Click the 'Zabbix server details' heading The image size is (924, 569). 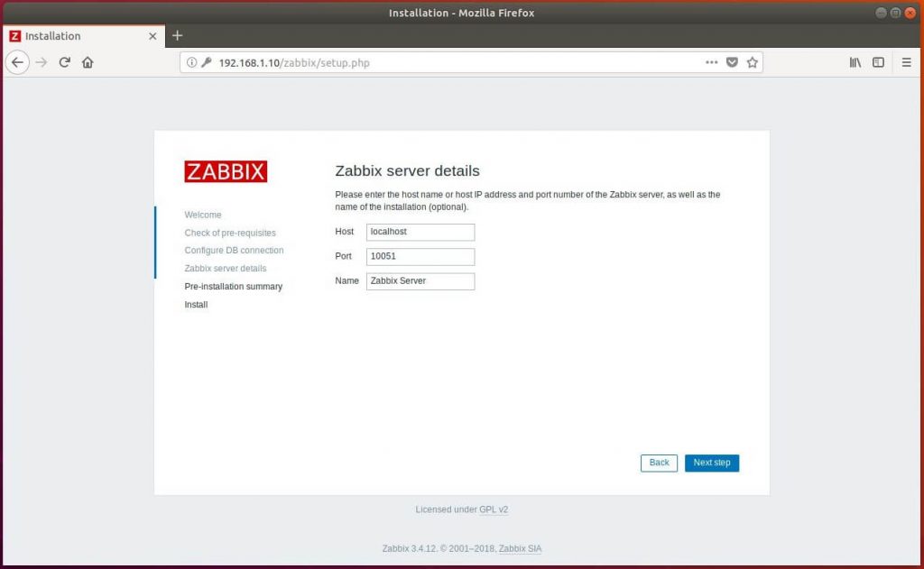tap(407, 170)
